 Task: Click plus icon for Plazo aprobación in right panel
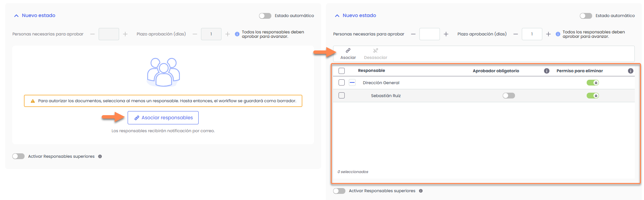tap(548, 34)
